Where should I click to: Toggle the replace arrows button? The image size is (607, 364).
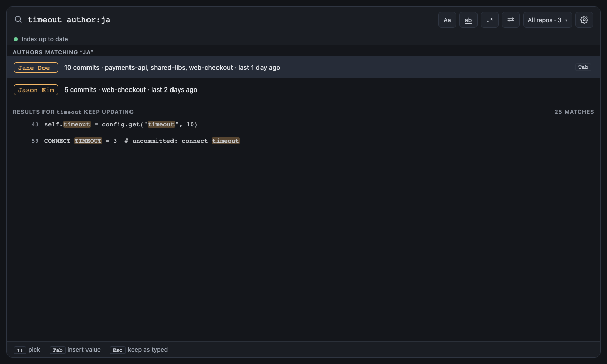[x=511, y=20]
